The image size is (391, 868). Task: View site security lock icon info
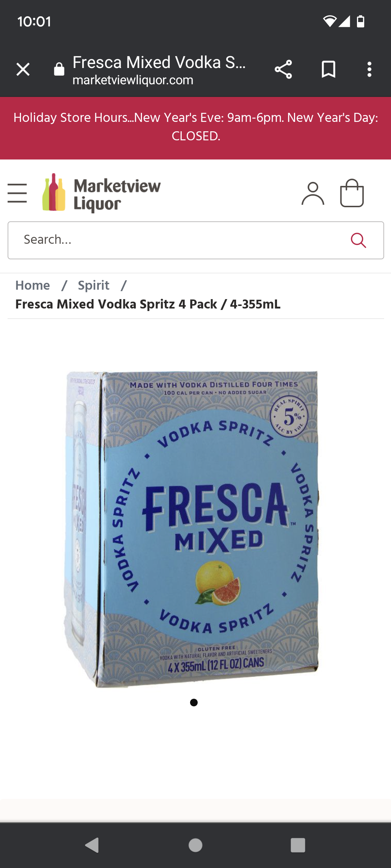tap(59, 69)
